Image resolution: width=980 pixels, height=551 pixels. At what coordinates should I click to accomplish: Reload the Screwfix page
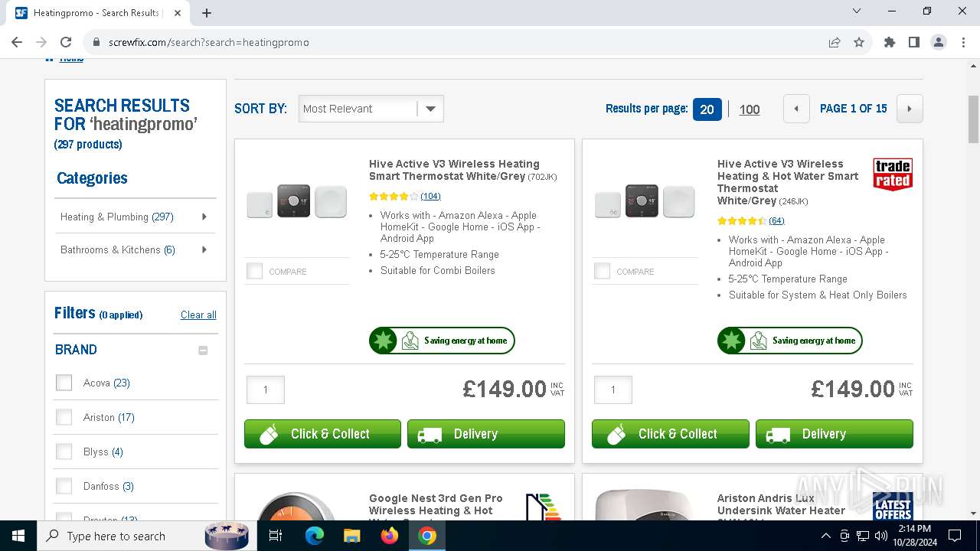[x=66, y=42]
